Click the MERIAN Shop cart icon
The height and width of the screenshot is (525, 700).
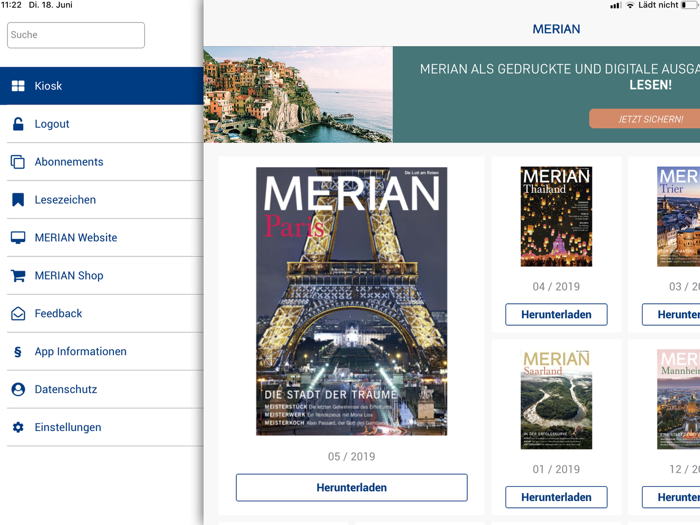(18, 275)
